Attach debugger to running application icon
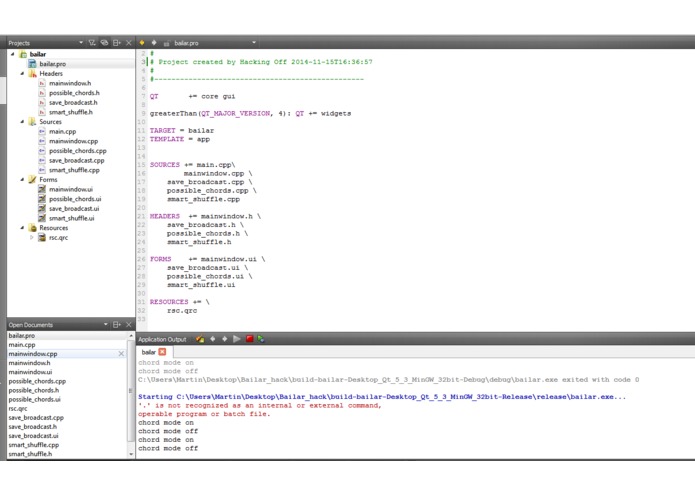Image resolution: width=695 pixels, height=494 pixels. click(x=261, y=339)
